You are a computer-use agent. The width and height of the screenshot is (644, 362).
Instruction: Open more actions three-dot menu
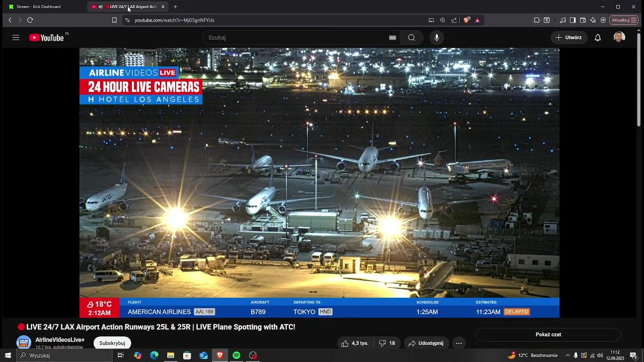point(459,343)
